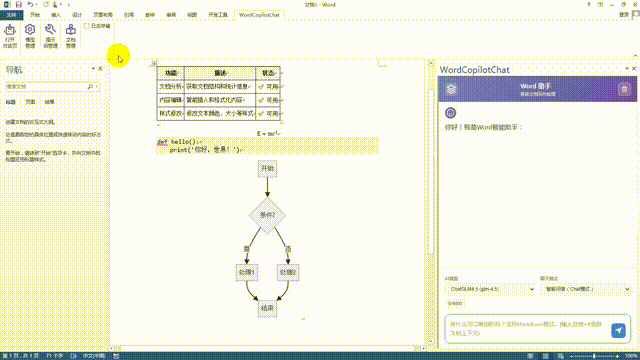640x360 pixels.
Task: Open WordCopilotChat pane options dropdown arrow
Action: [627, 69]
